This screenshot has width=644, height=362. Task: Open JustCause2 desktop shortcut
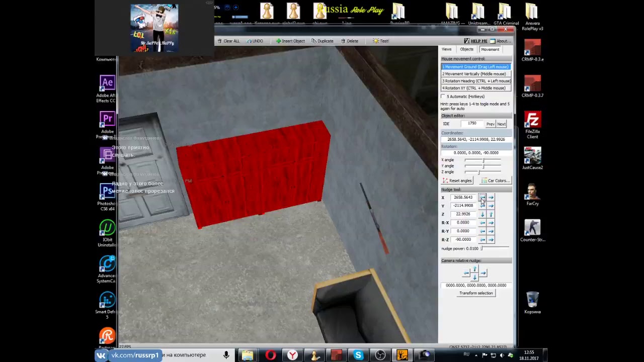532,158
